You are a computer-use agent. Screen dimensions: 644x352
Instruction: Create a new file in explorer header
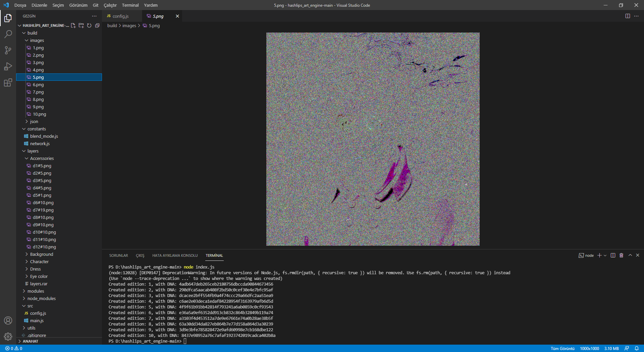point(73,25)
